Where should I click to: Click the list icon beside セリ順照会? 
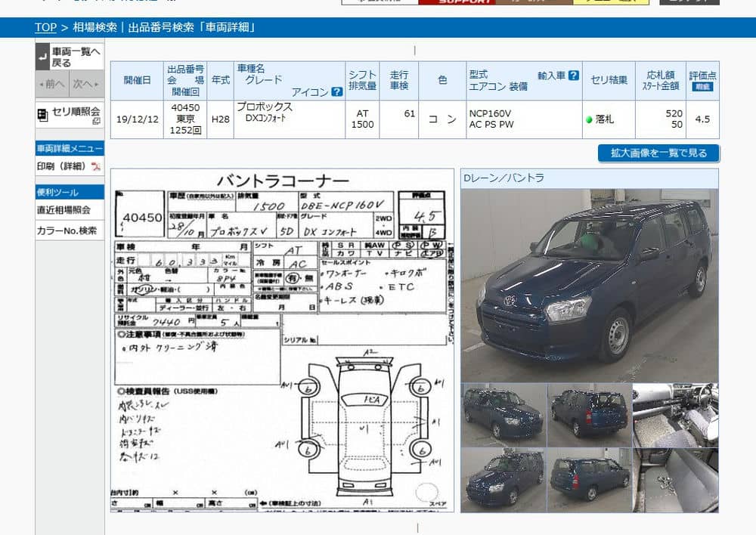tap(42, 115)
